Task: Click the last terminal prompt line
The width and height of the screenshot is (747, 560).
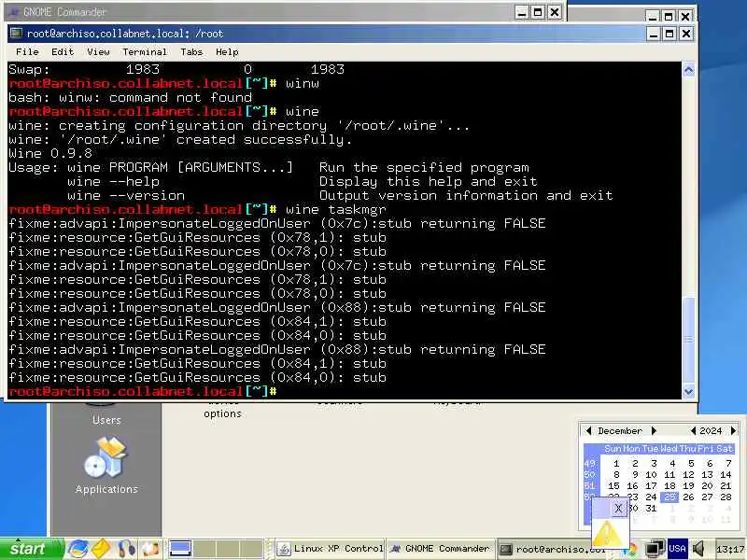Action: 143,391
